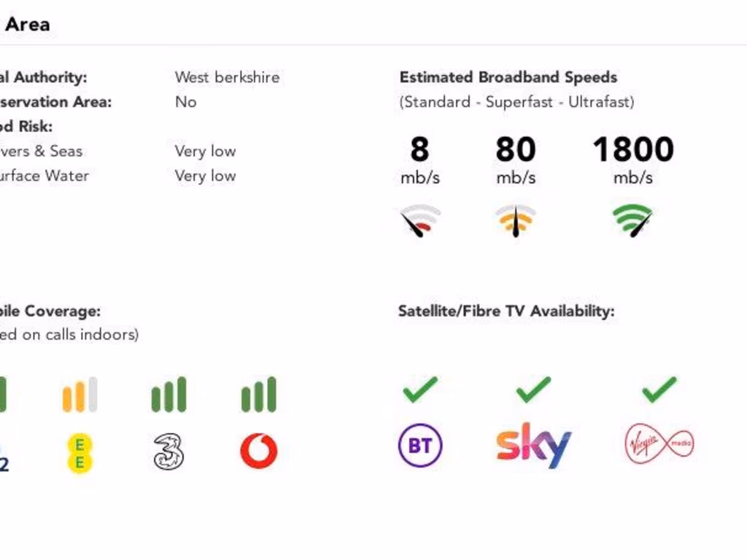Click the orange superfast speed gauge icon

516,221
